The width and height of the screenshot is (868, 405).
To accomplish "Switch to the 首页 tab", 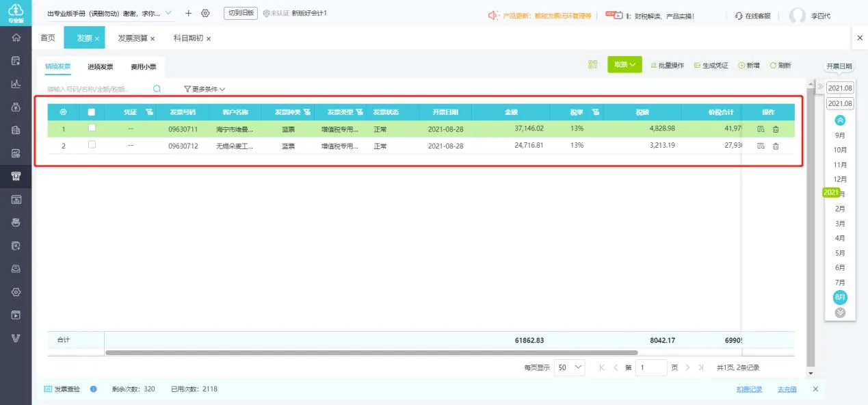I will point(48,38).
